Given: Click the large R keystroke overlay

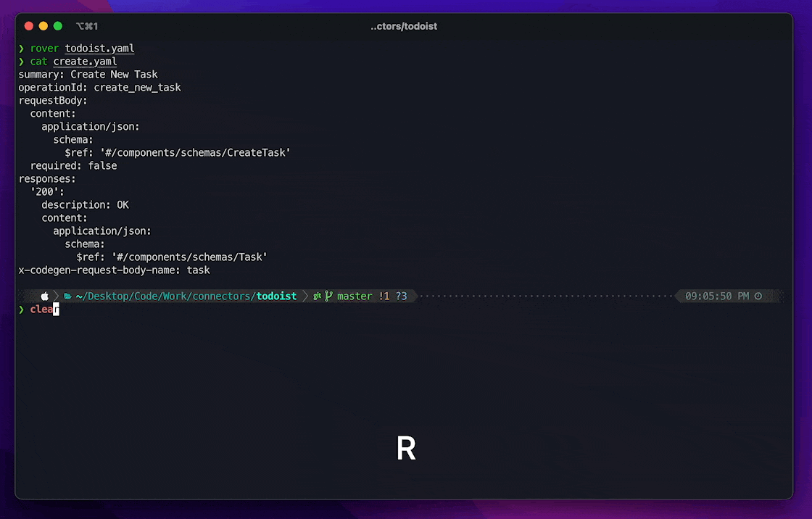Looking at the screenshot, I should pyautogui.click(x=406, y=448).
